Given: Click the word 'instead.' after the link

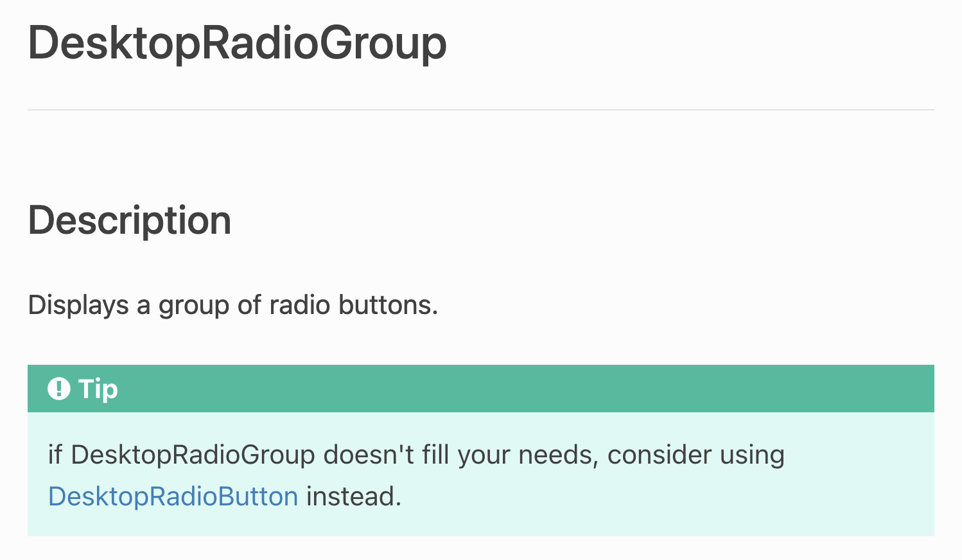Looking at the screenshot, I should (x=354, y=496).
